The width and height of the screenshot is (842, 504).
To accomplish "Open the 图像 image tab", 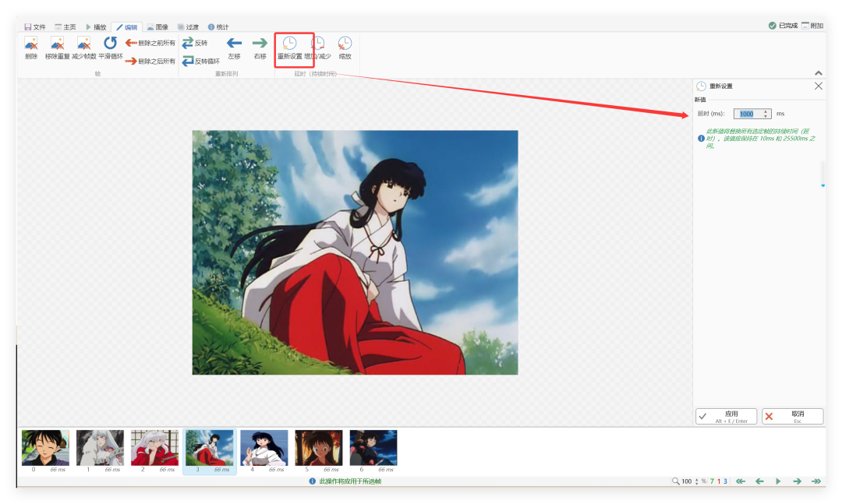I will [x=157, y=26].
